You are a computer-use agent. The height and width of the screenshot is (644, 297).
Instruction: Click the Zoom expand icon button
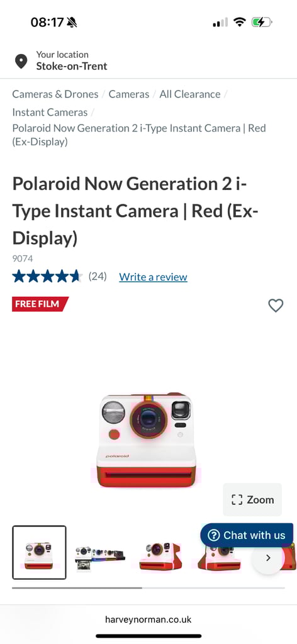click(x=252, y=499)
